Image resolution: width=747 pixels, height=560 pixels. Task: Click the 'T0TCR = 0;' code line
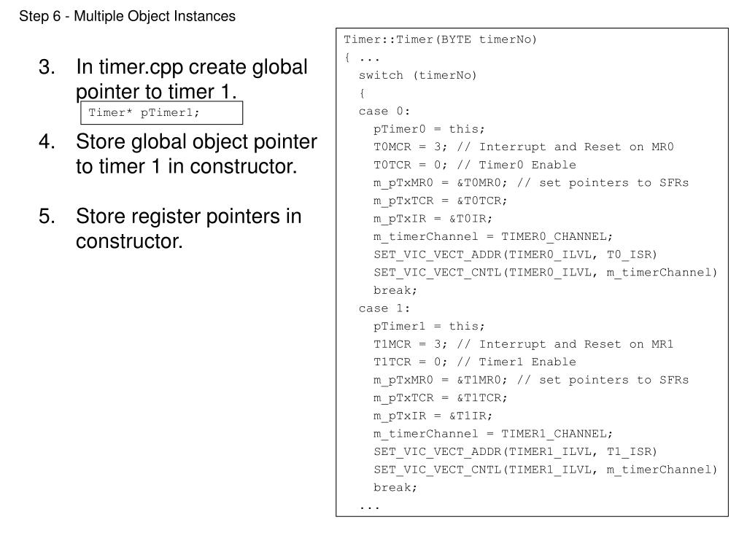coord(475,165)
